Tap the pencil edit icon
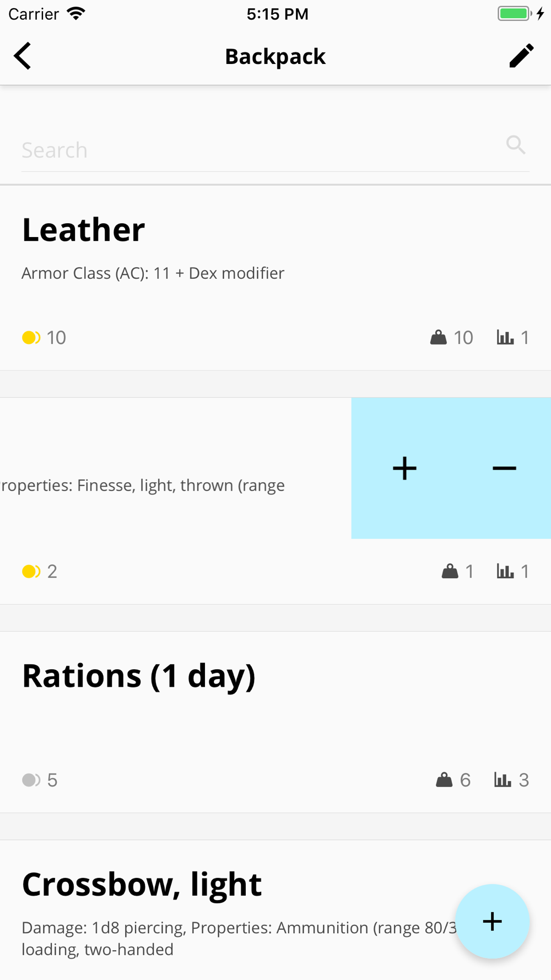Screen dimensions: 551x980 (521, 56)
